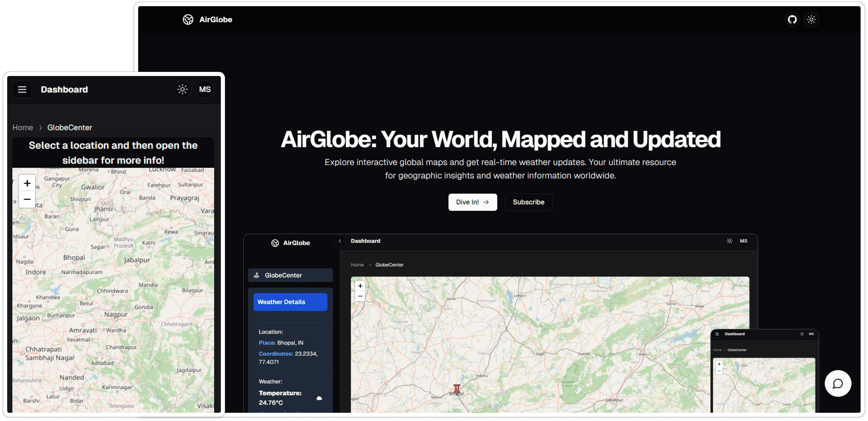
Task: Toggle the theme sun icon in AirGlobe header
Action: click(811, 20)
